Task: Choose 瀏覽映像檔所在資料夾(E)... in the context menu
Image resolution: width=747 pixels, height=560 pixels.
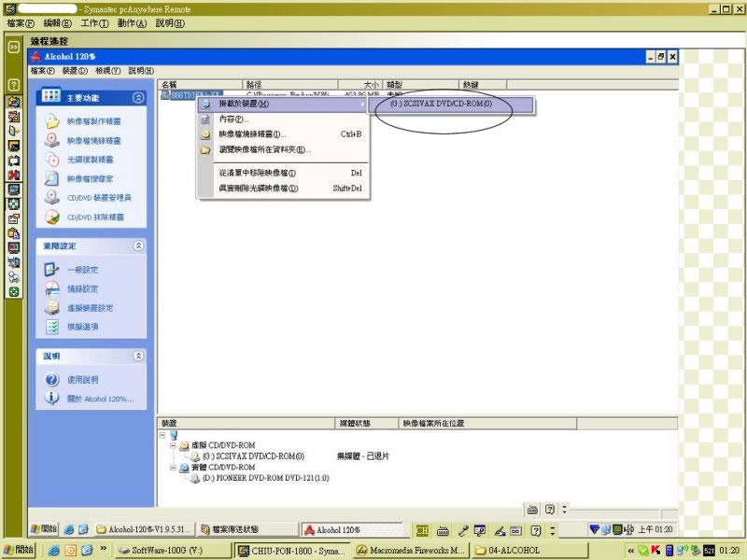Action: (x=283, y=149)
